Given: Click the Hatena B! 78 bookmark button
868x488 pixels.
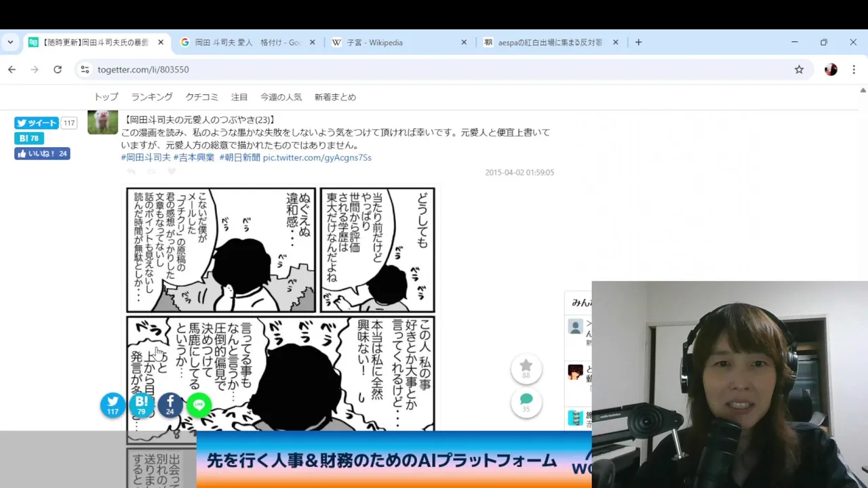Looking at the screenshot, I should (29, 138).
